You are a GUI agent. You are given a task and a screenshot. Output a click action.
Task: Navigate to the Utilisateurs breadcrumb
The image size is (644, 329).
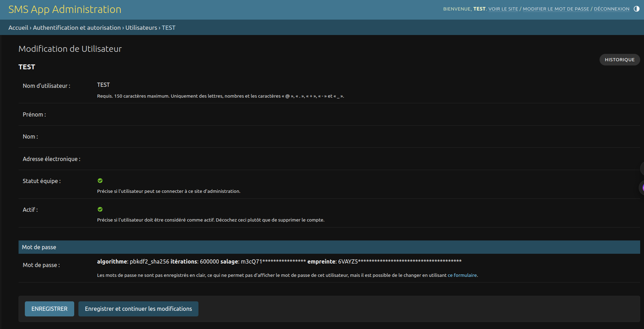coord(141,28)
